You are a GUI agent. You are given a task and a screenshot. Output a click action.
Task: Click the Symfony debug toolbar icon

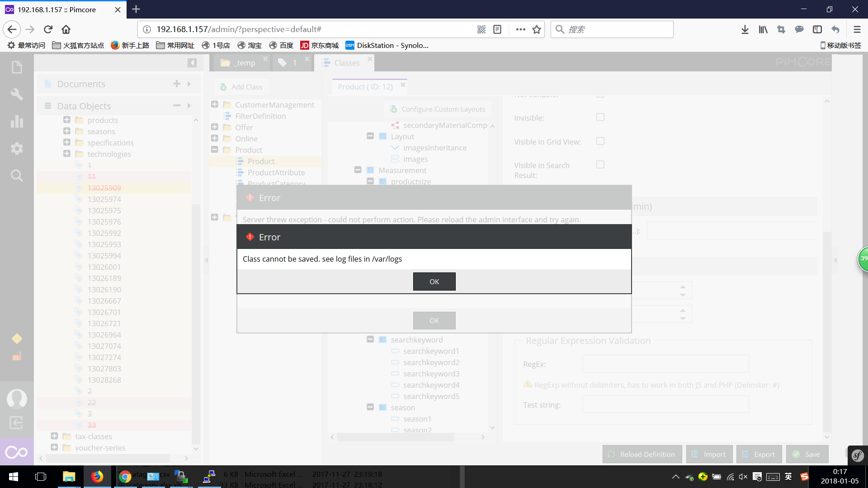point(858,455)
